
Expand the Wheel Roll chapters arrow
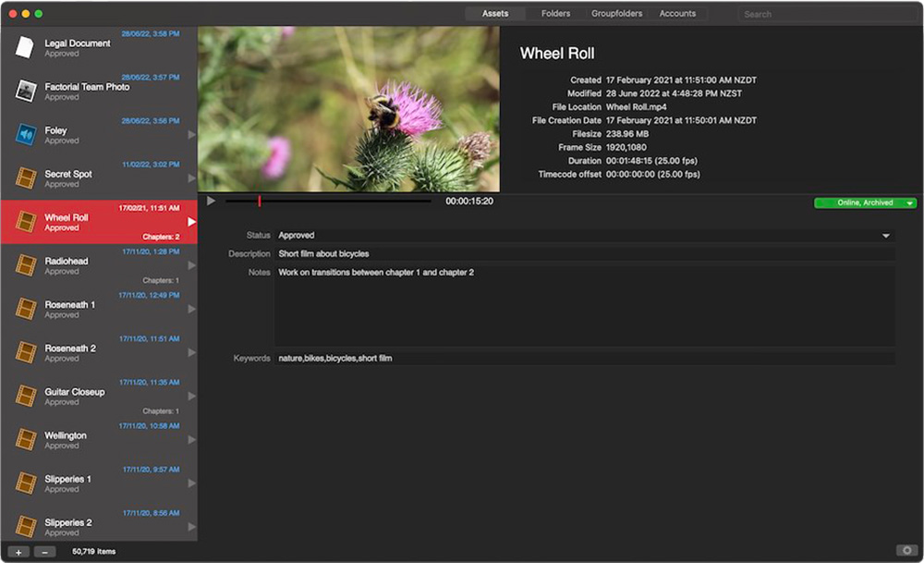click(x=191, y=222)
